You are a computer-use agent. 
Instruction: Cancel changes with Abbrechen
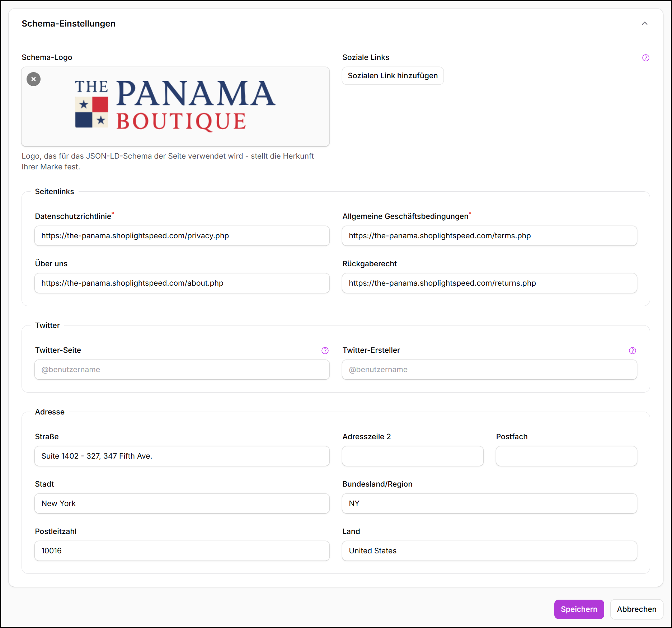coord(636,609)
